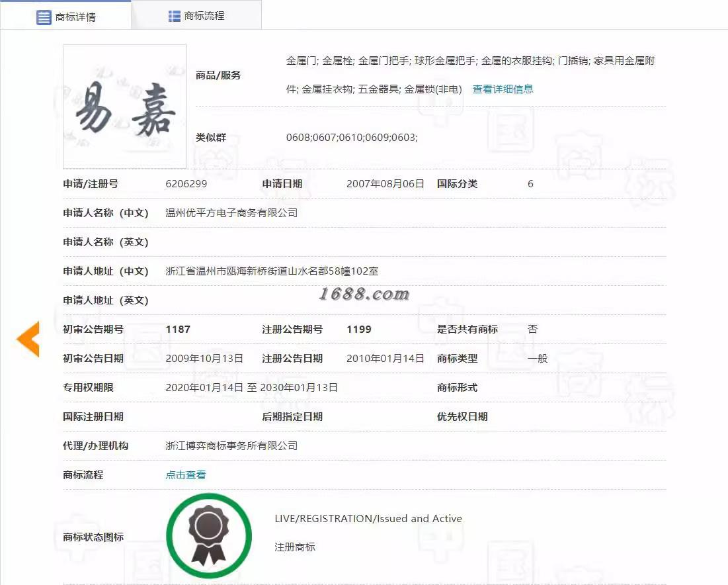Switch to the 商标详情 tab

65,17
